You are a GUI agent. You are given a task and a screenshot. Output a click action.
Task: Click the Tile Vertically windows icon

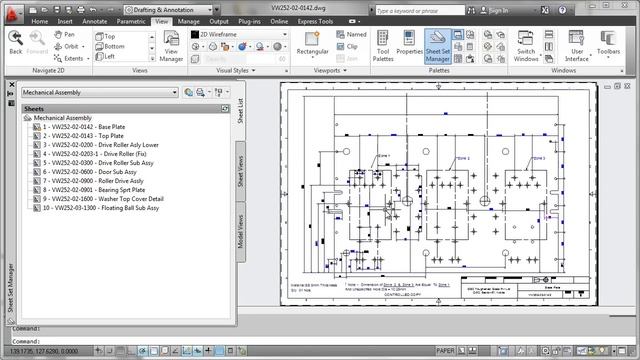(549, 47)
